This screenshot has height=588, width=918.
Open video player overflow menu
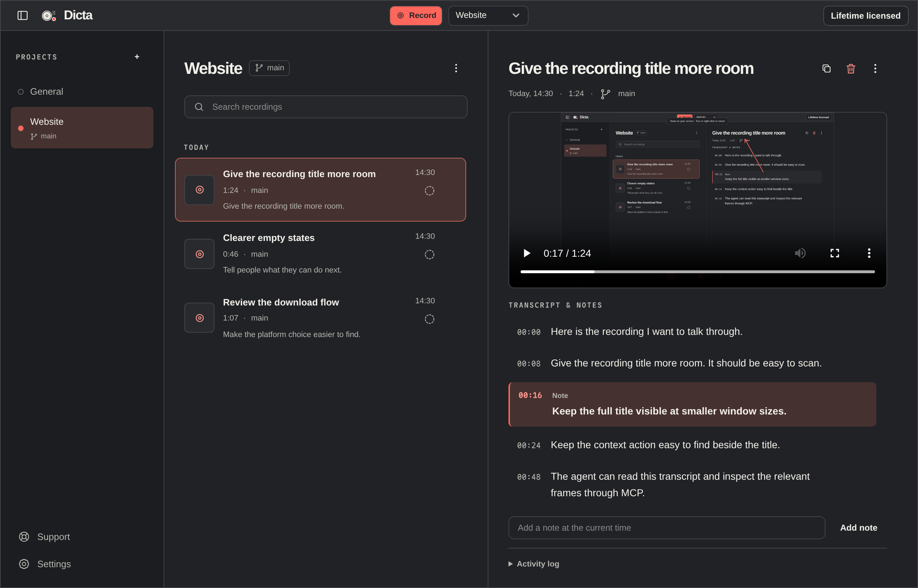[x=869, y=253]
